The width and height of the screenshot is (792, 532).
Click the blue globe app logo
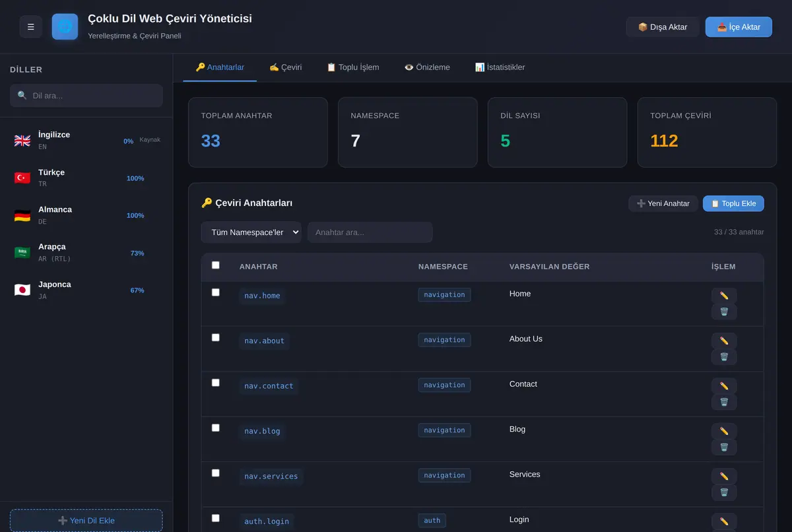[x=65, y=27]
